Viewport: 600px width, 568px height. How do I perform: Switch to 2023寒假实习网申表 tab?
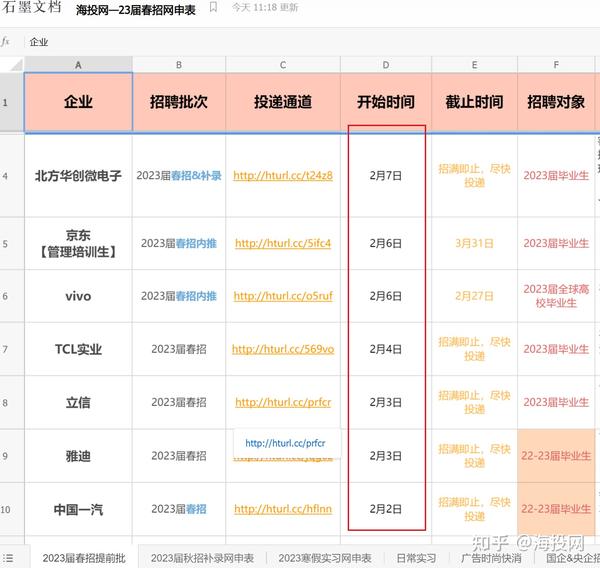coord(325,558)
